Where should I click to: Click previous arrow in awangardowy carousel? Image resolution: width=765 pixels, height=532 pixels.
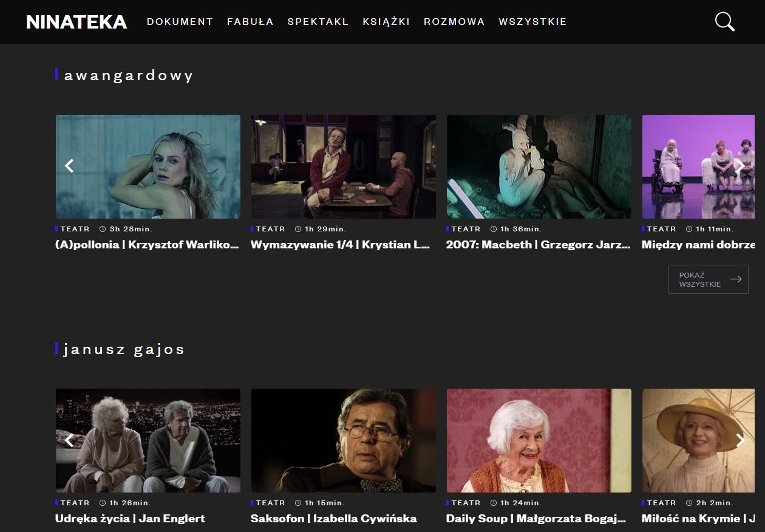pos(69,166)
